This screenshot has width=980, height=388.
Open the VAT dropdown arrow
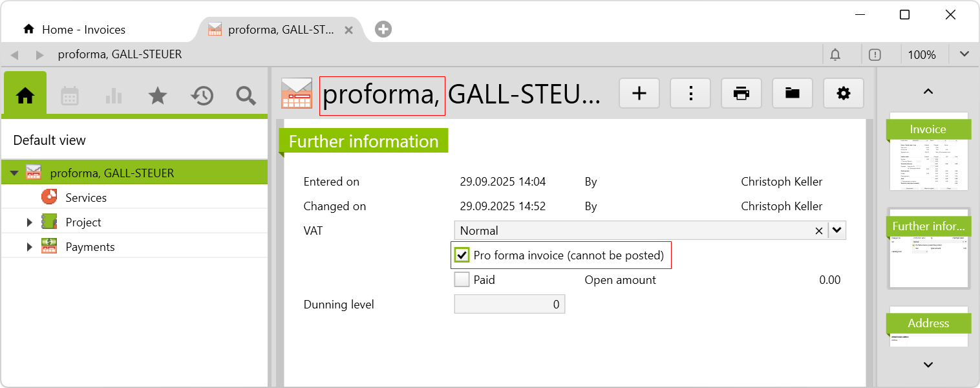pos(838,230)
